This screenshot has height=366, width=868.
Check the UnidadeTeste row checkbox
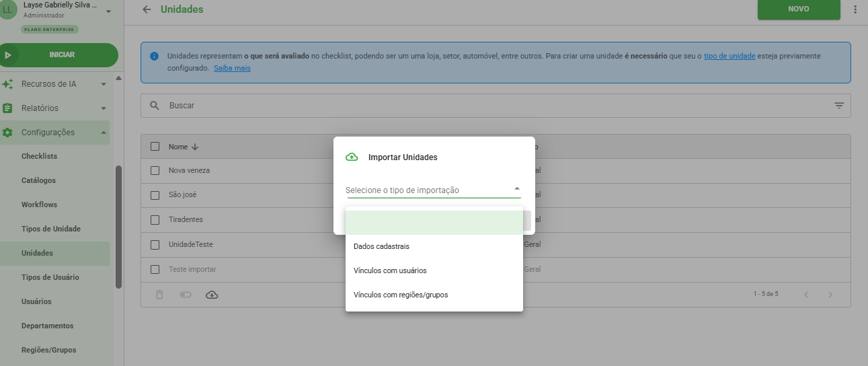(155, 244)
